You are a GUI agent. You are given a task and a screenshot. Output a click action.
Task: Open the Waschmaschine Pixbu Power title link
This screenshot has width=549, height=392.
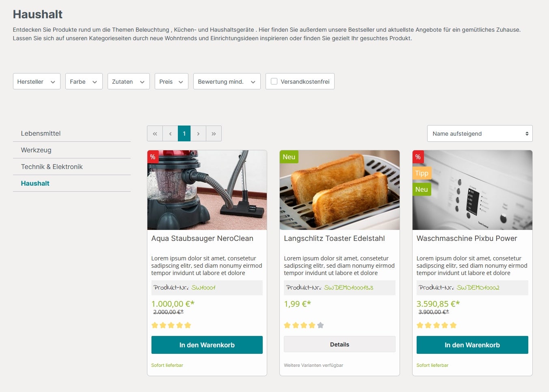pos(467,238)
